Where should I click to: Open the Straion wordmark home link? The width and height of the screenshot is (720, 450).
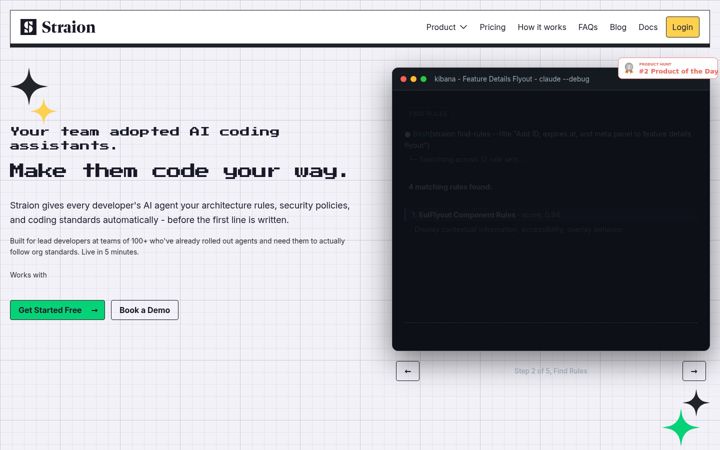tap(68, 27)
